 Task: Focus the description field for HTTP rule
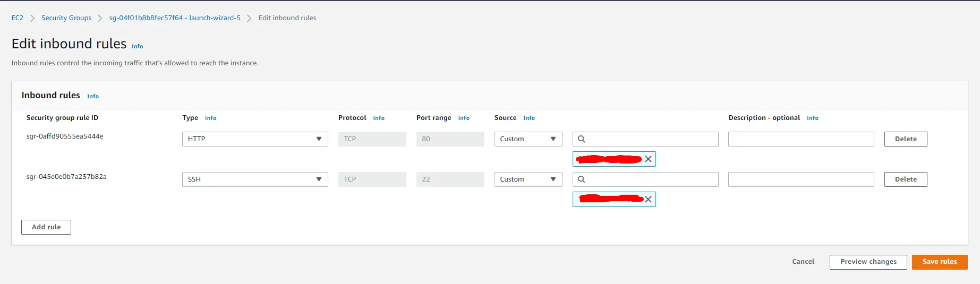(800, 139)
